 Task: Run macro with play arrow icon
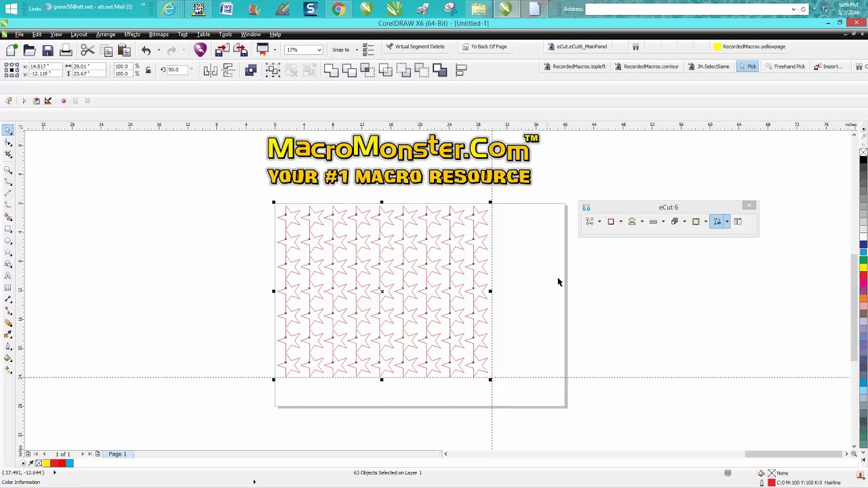(24, 101)
